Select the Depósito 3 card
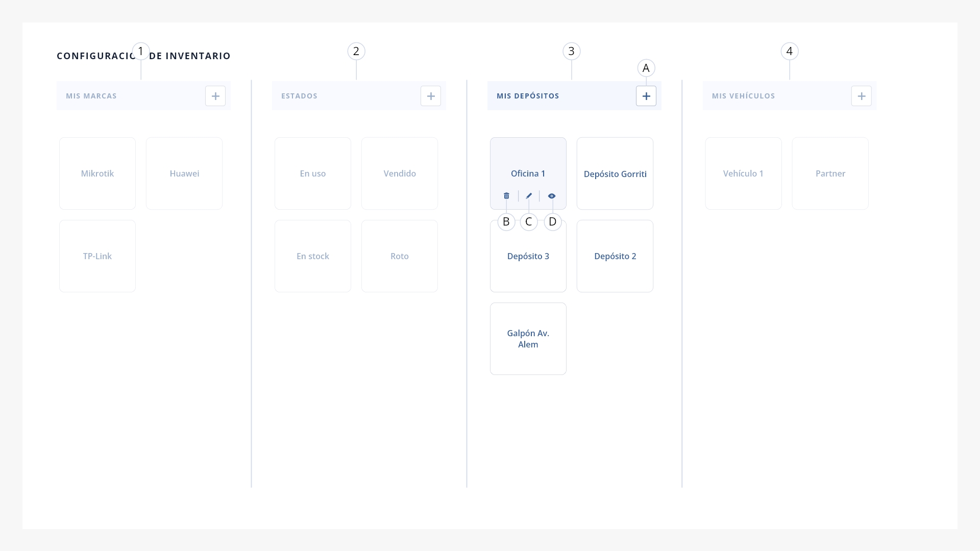Screen dimensions: 980x551 click(528, 256)
